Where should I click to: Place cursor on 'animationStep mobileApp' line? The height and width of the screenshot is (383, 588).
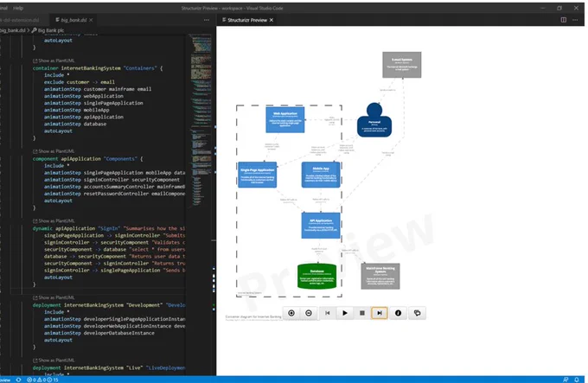tap(76, 110)
